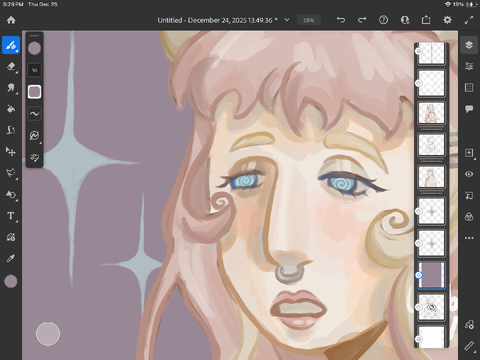Open the Layer Properties panel
Screen dimensions: 480x360
[469, 66]
